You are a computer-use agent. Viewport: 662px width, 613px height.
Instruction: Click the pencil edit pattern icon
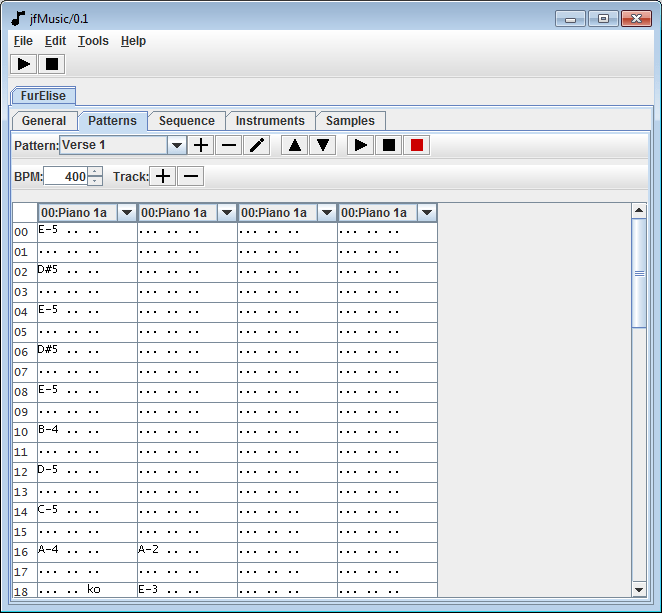coord(257,145)
